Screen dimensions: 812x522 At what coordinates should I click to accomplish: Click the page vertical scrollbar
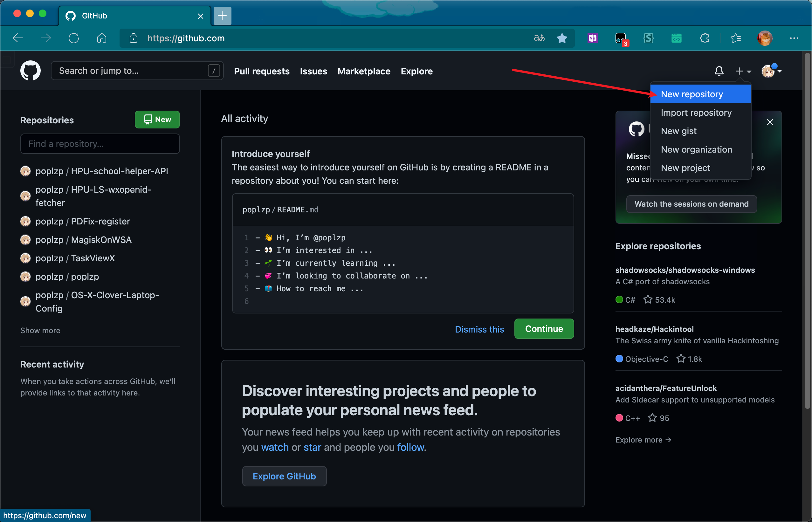[807, 230]
